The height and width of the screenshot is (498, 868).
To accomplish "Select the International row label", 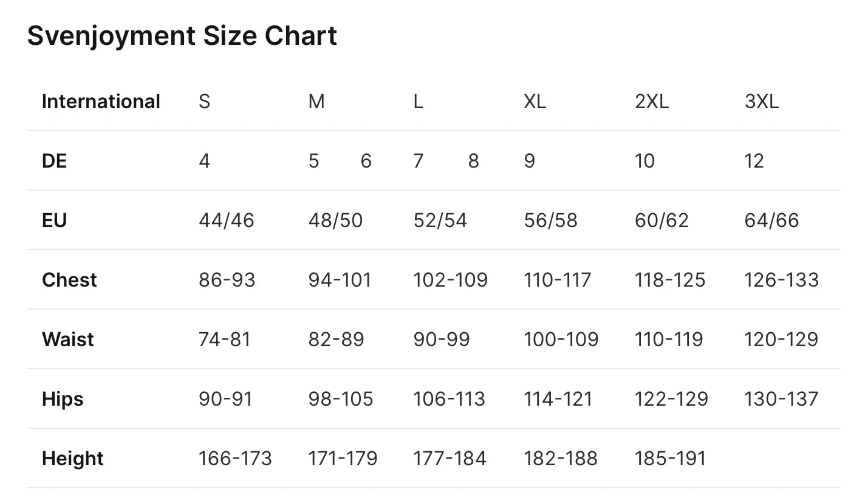I will [101, 101].
